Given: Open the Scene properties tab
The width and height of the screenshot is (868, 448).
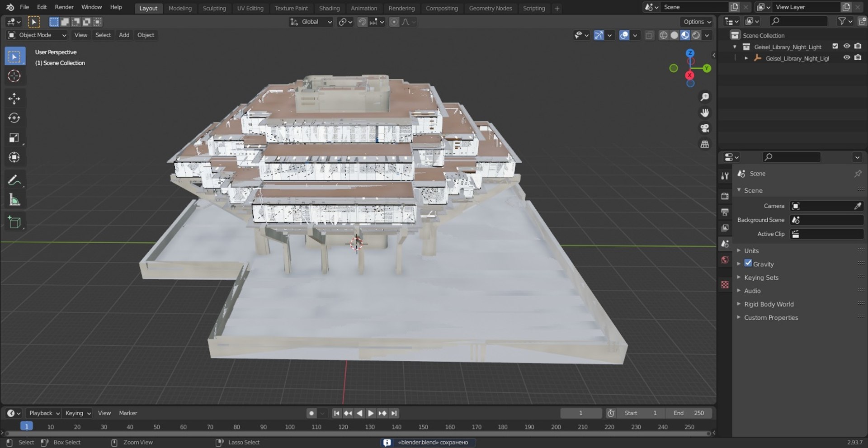Looking at the screenshot, I should point(725,244).
